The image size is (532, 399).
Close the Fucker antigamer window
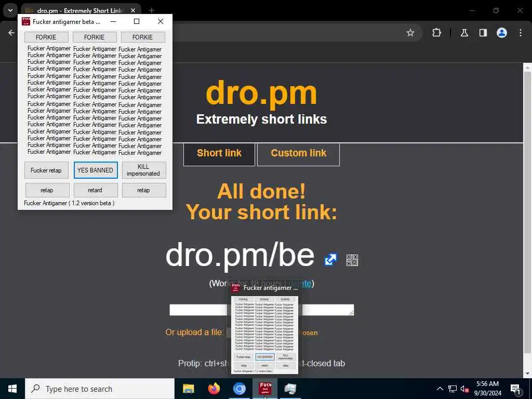pos(161,21)
